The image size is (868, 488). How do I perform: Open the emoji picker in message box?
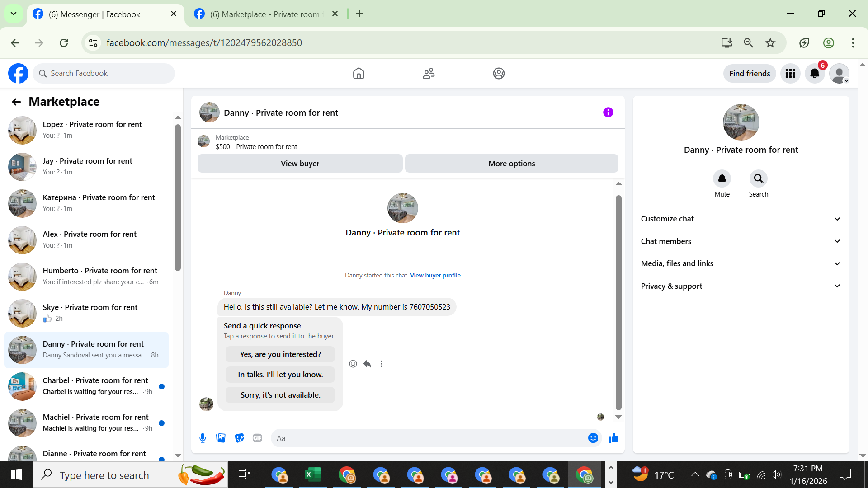593,438
